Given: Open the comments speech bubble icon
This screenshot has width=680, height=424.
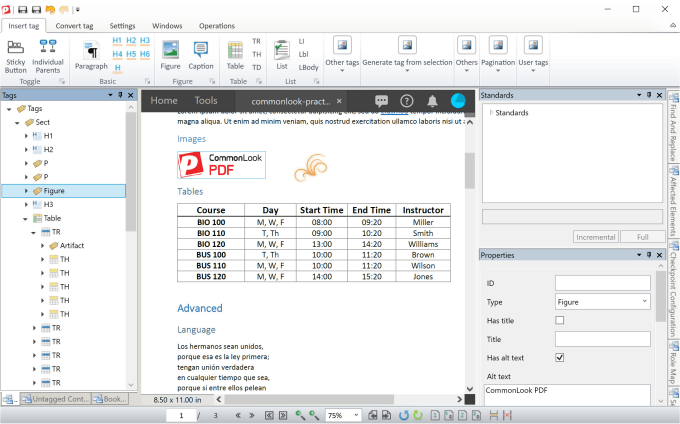Looking at the screenshot, I should tap(381, 101).
